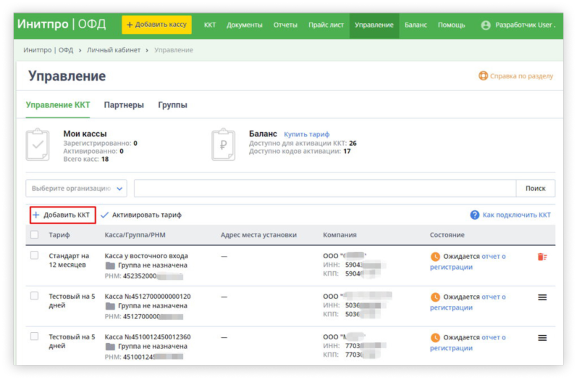Click the Стандарт на 12 месяцев tariff cell
The width and height of the screenshot is (577, 380).
pos(69,260)
